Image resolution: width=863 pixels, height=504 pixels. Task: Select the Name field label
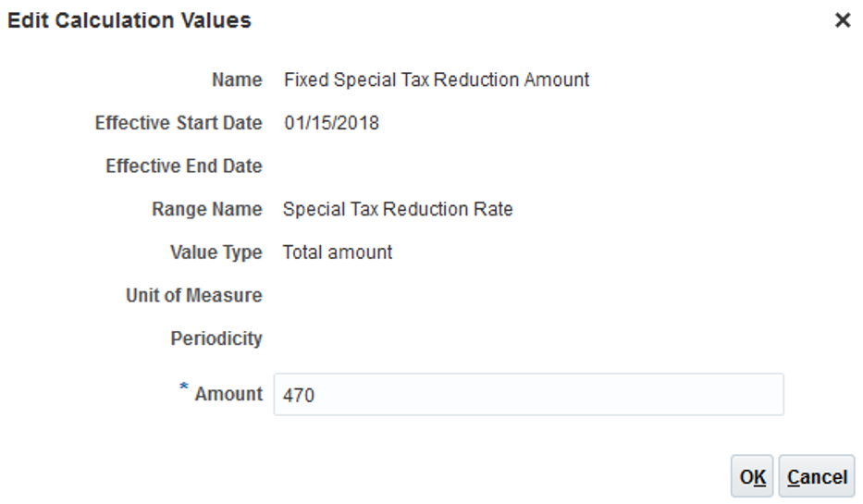coord(238,80)
